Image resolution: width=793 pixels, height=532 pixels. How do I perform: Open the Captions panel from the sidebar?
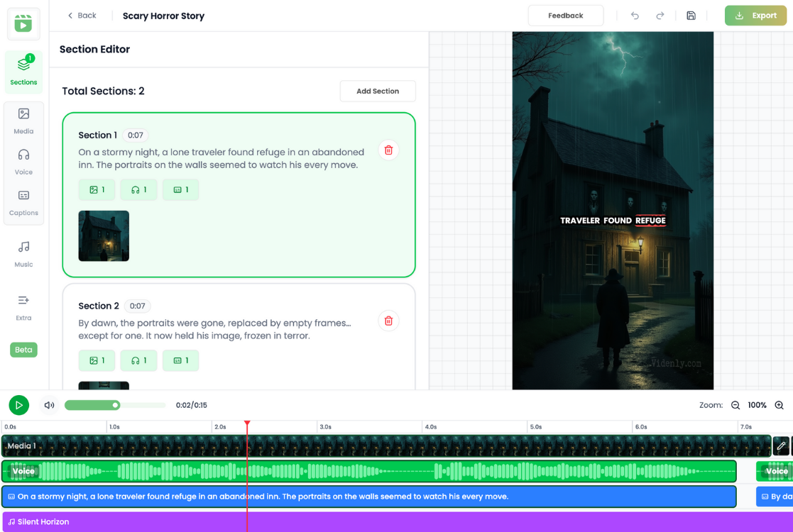tap(23, 200)
